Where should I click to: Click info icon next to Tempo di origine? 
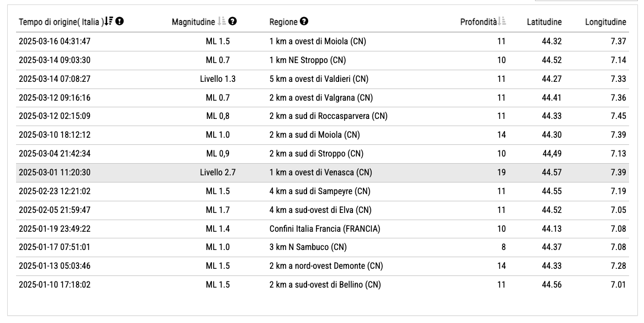[x=120, y=22]
